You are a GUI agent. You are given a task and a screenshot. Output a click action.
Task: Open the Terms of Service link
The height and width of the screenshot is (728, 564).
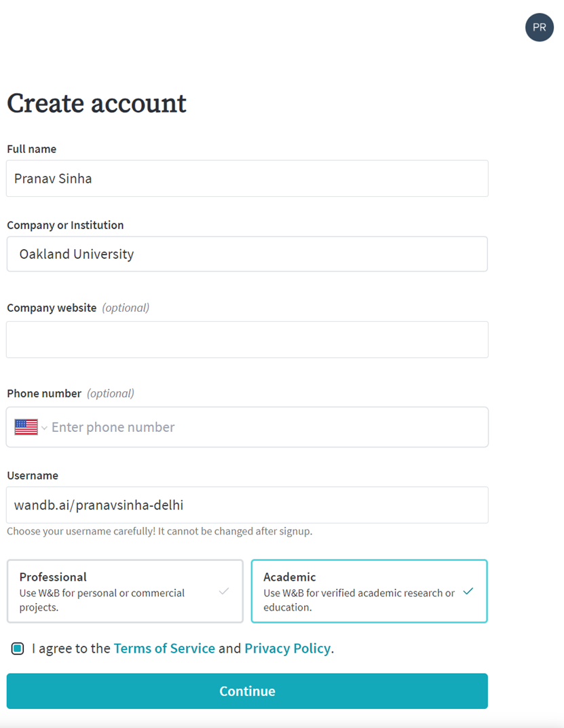pyautogui.click(x=164, y=648)
